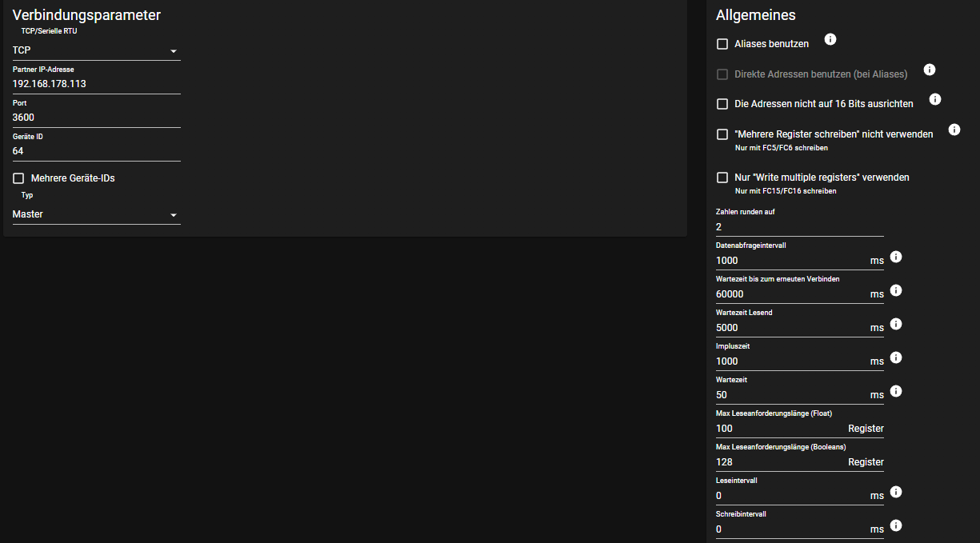Show info for Direkte Adressen benutzen

tap(930, 70)
